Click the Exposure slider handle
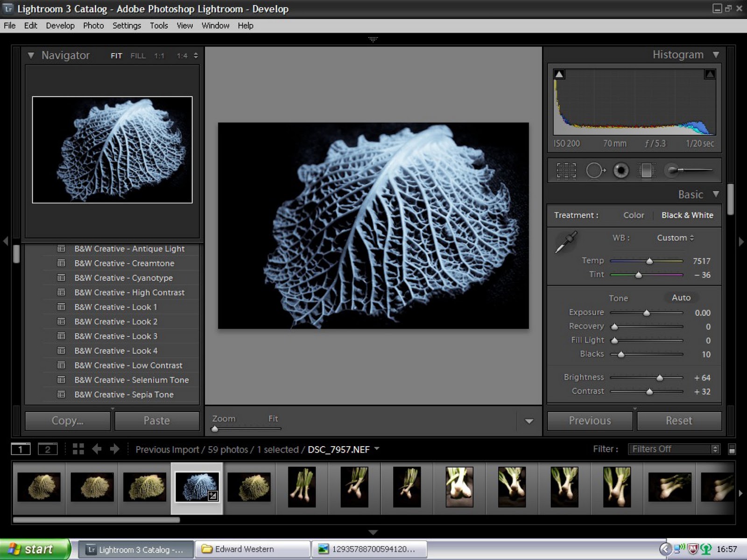The width and height of the screenshot is (747, 560). [x=647, y=313]
